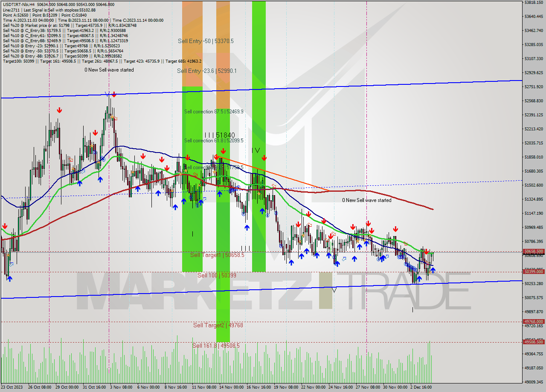The image size is (546, 392).
Task: Click the 53107.330 price axis value
Action: 534,58
